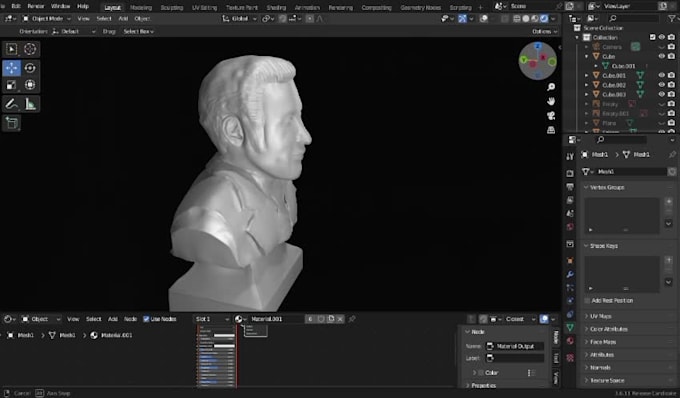Click the viewport zoom magnifier icon
The image size is (680, 398).
(x=551, y=87)
